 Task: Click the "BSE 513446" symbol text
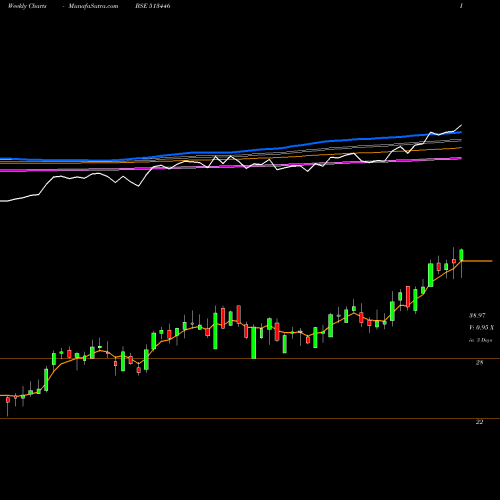tap(153, 6)
